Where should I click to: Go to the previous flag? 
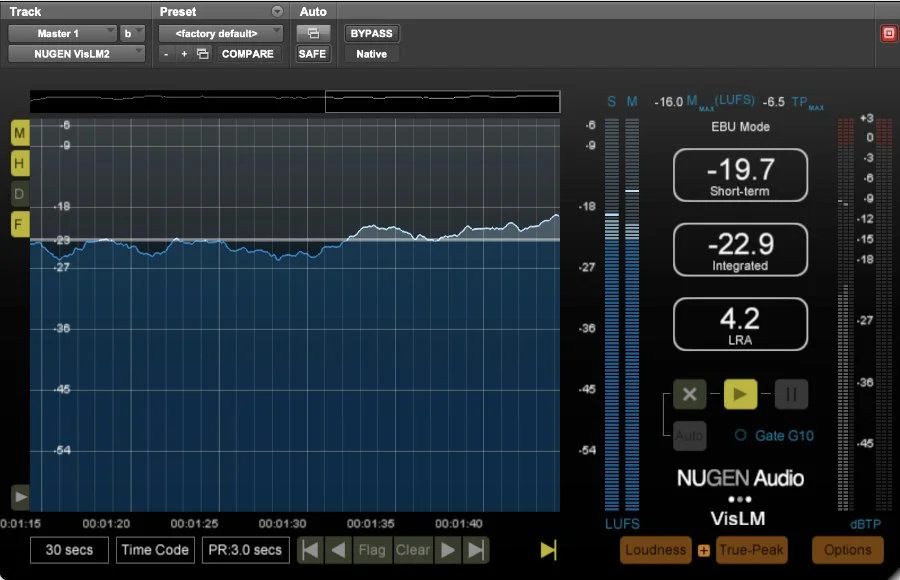339,550
